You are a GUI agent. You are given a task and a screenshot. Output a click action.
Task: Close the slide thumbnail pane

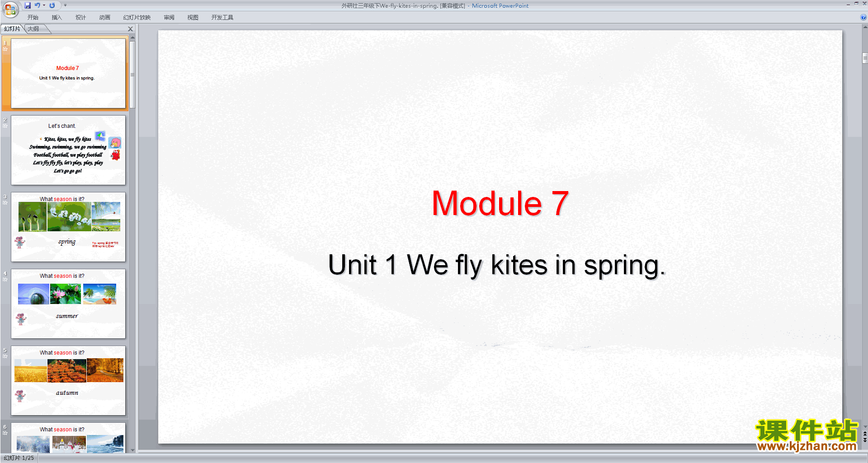pos(131,29)
